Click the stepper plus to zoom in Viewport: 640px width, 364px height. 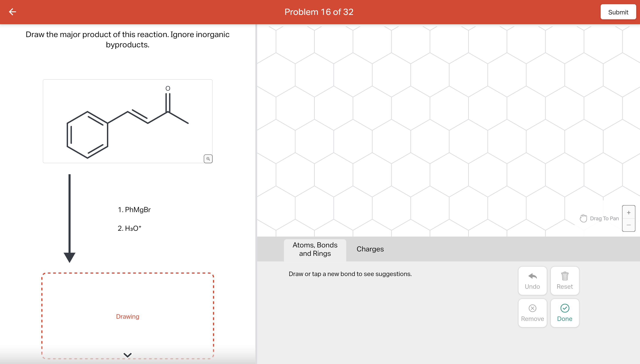(x=629, y=213)
